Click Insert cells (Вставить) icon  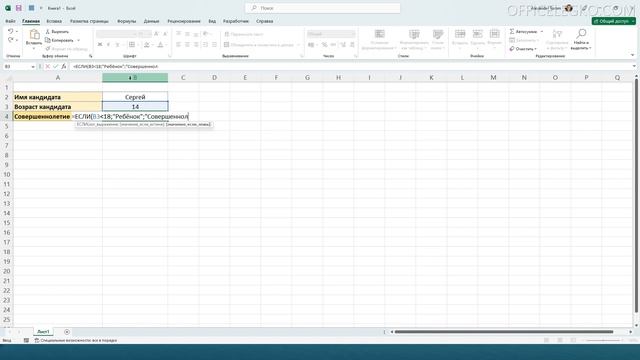460,34
